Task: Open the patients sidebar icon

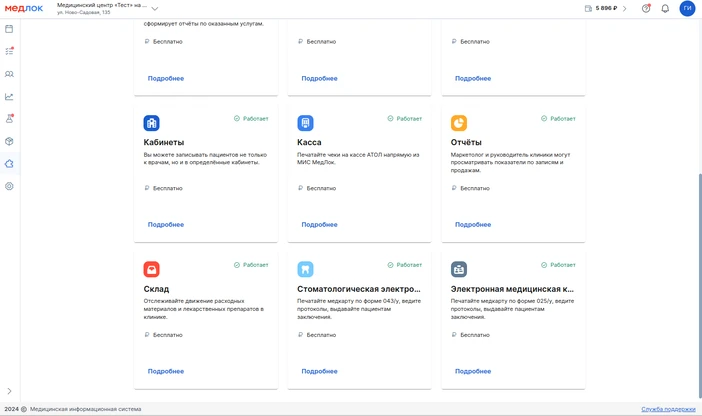Action: pyautogui.click(x=9, y=74)
